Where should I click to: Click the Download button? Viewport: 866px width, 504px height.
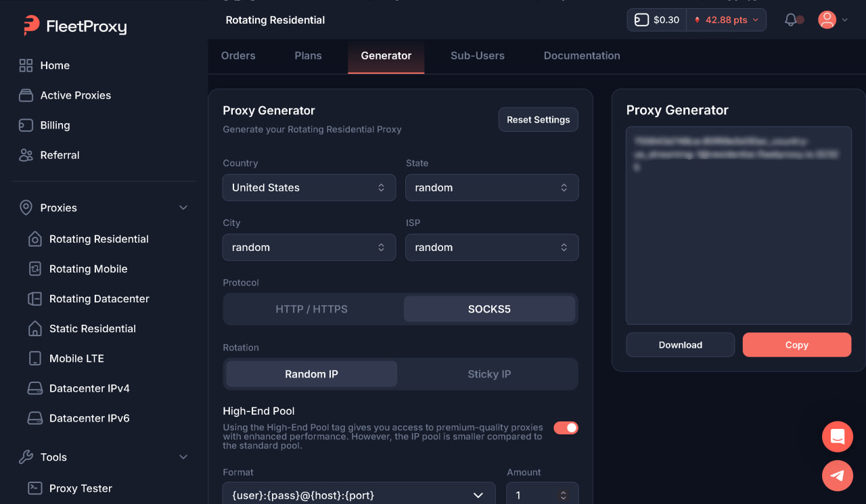(x=680, y=345)
